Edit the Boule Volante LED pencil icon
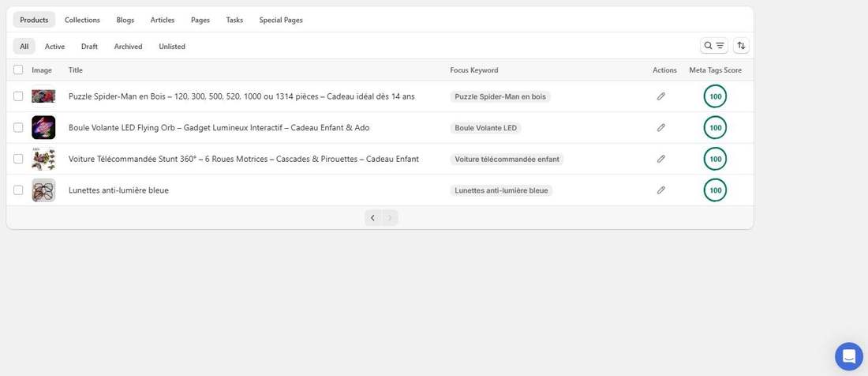This screenshot has height=376, width=868. coord(661,127)
